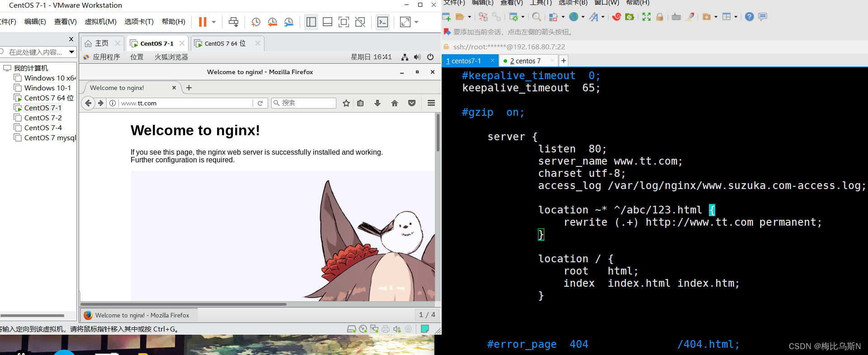The image size is (868, 355).
Task: Focus the Firefox address bar showing www.tt.com
Action: pyautogui.click(x=185, y=103)
